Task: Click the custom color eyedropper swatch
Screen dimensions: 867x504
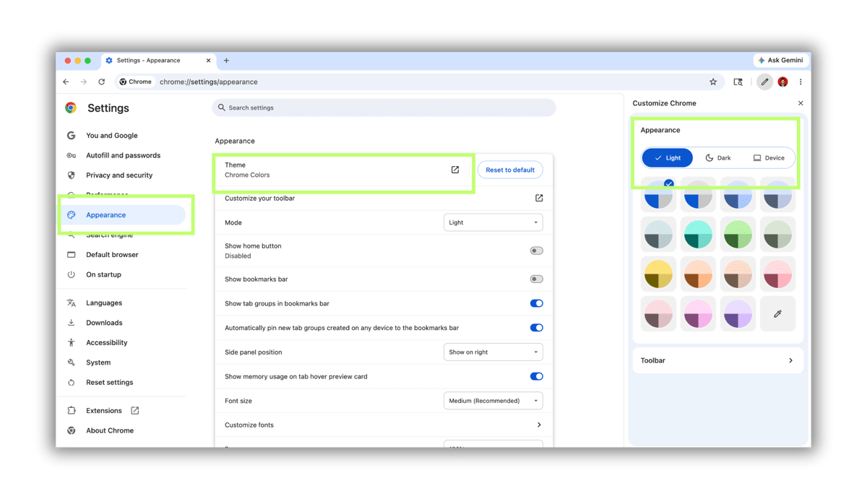Action: click(x=777, y=314)
